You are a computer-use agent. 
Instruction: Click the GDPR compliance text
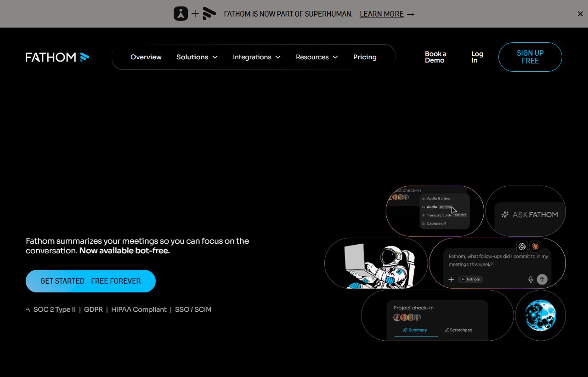tap(93, 309)
